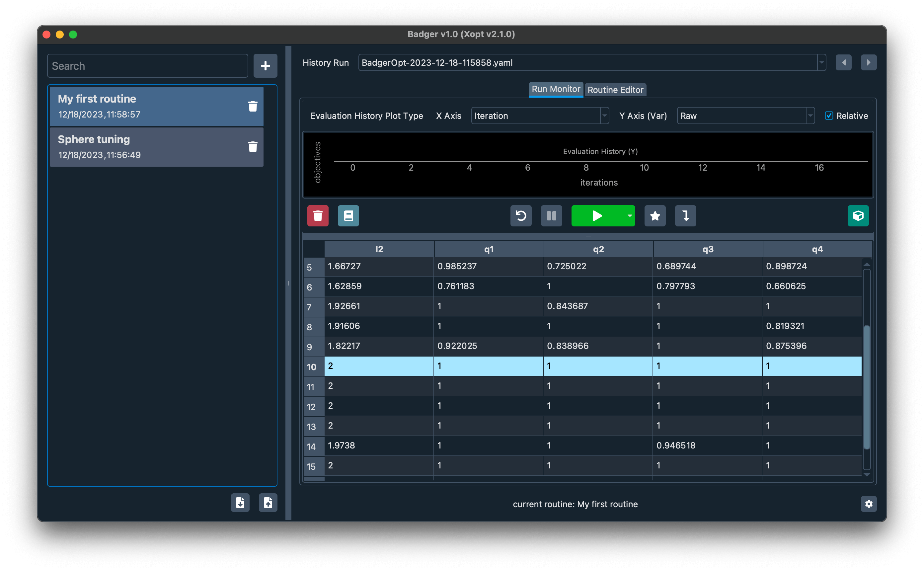This screenshot has height=571, width=924.
Task: Toggle the Relative checkbox
Action: click(829, 116)
